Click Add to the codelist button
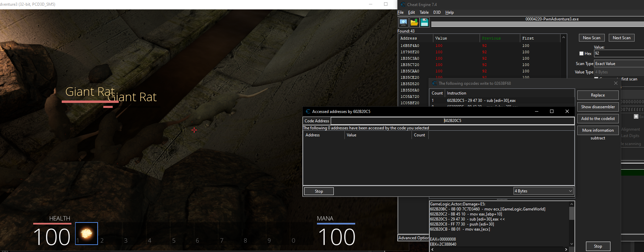Viewport: 644px width, 252px height. click(598, 119)
